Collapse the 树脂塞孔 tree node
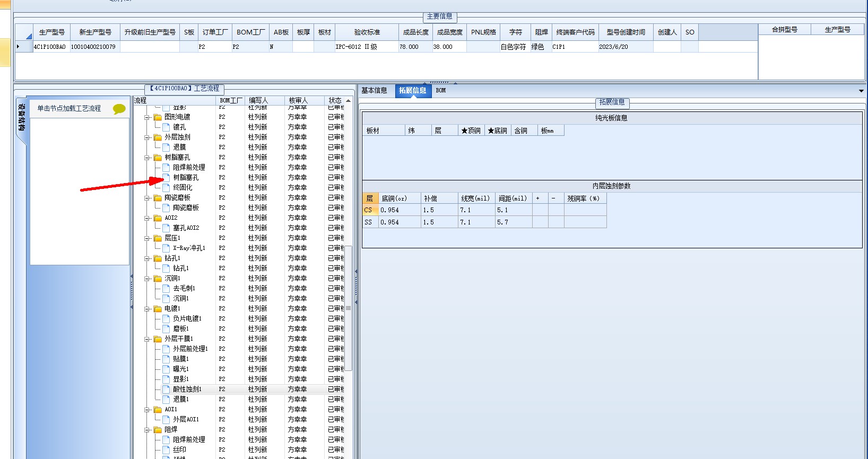This screenshot has height=459, width=868. tap(147, 158)
